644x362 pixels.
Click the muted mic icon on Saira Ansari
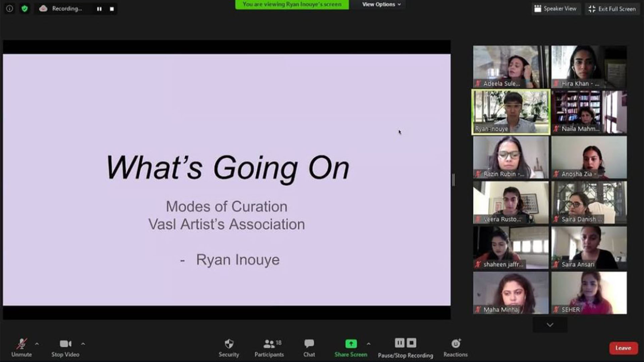(556, 264)
